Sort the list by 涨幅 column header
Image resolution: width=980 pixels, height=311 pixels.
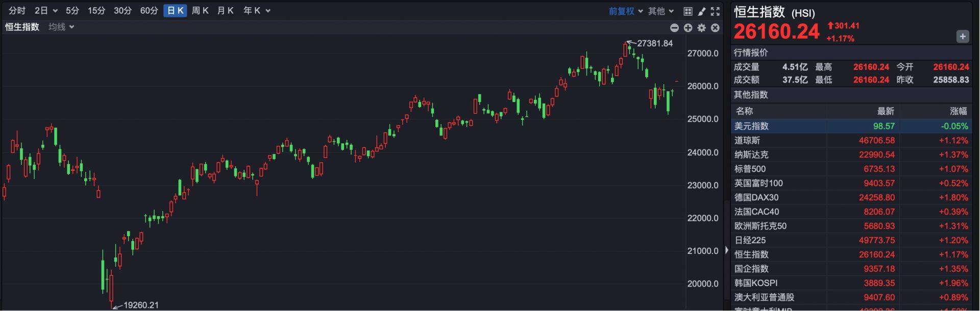coord(958,111)
